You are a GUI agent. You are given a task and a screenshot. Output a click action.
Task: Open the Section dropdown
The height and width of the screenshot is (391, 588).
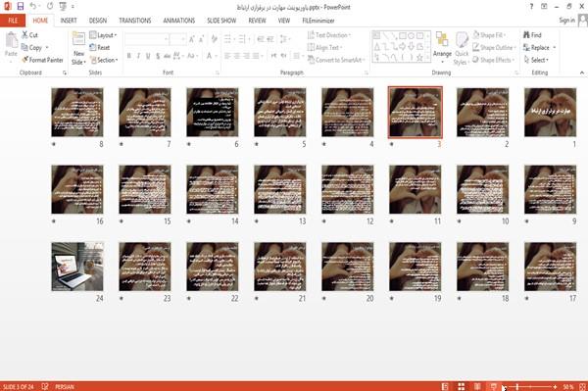(104, 60)
